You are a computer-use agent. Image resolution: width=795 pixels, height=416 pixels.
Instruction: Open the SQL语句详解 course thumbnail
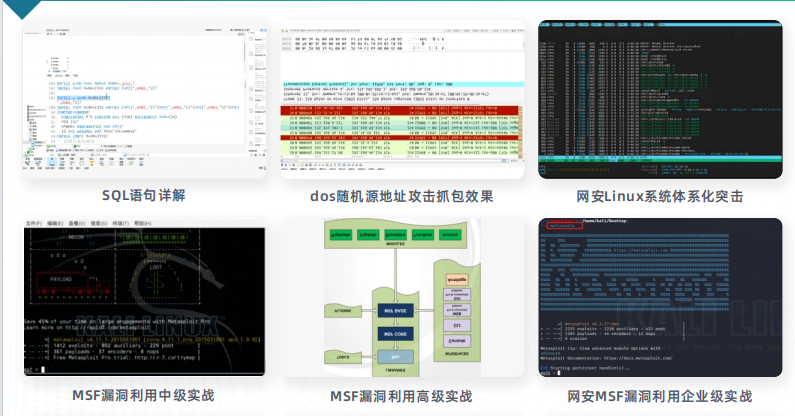tap(144, 98)
